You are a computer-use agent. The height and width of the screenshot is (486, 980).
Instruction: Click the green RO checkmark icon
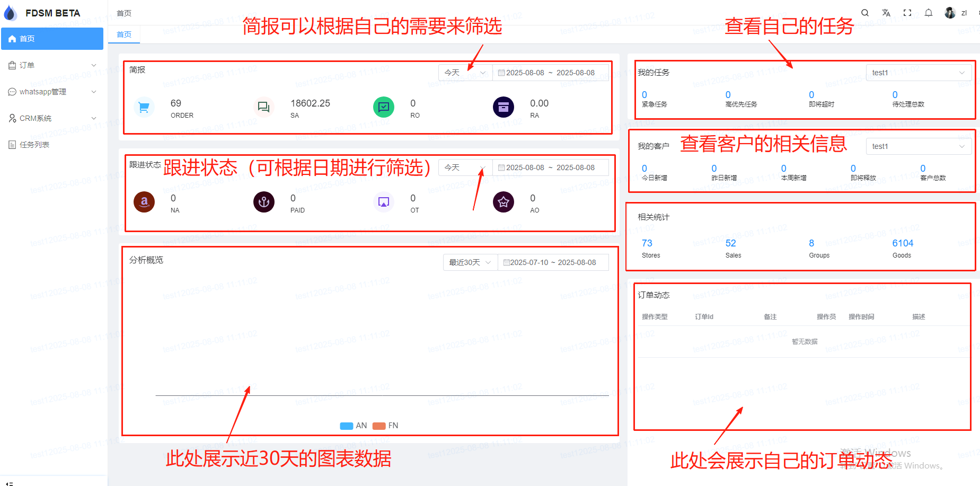[x=383, y=108]
